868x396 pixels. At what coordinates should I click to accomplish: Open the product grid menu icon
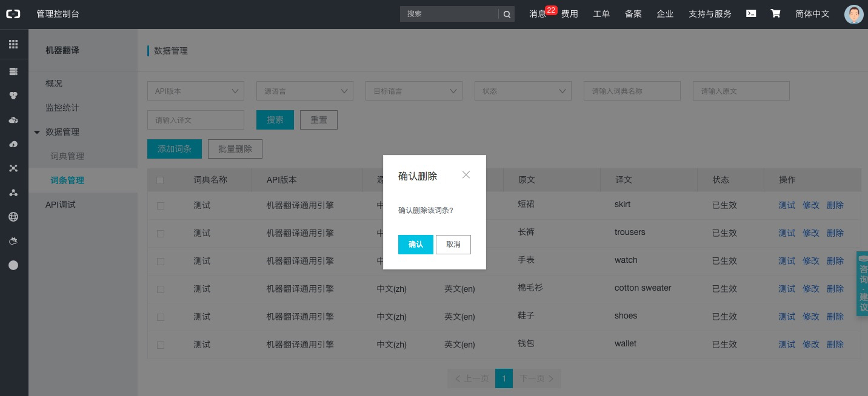click(x=13, y=44)
